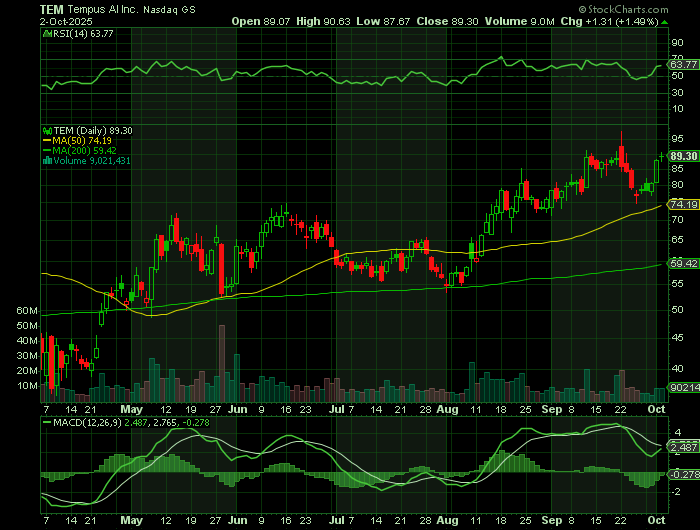This screenshot has height=530, width=700.
Task: Click Aug on the MACD panel date axis
Action: (447, 521)
